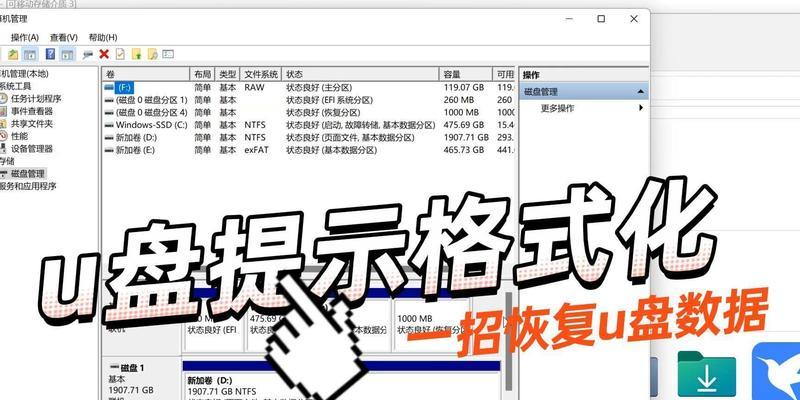This screenshot has height=400, width=800.
Task: Sort by the 类型 column header
Action: click(x=228, y=74)
